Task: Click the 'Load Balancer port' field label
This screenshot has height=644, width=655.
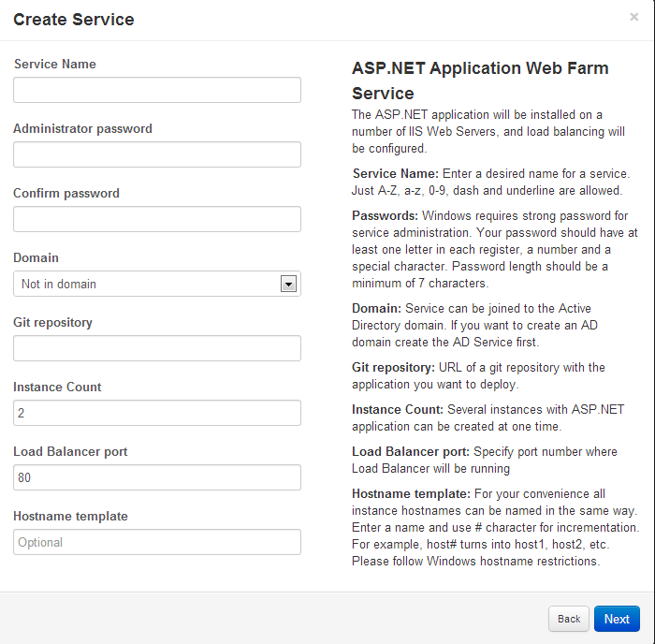Action: pyautogui.click(x=70, y=451)
